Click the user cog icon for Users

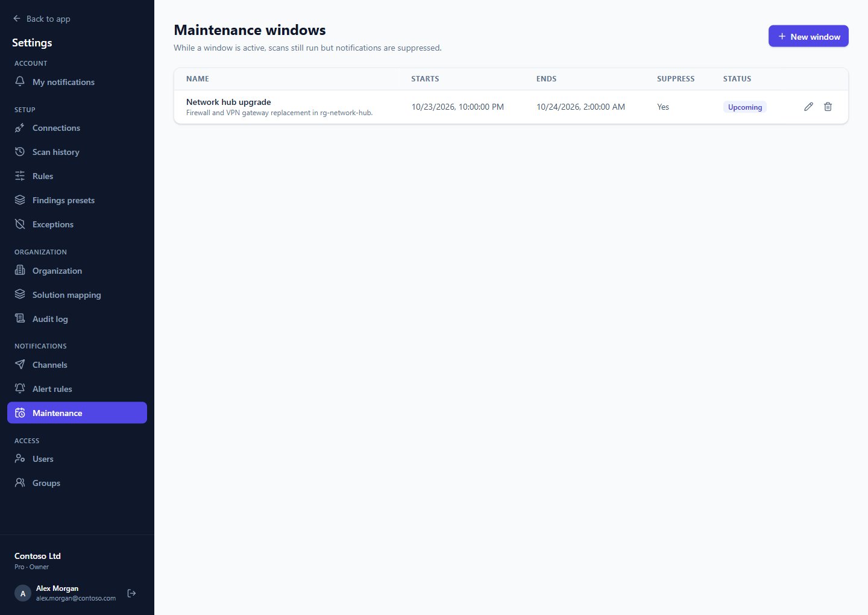click(x=20, y=459)
